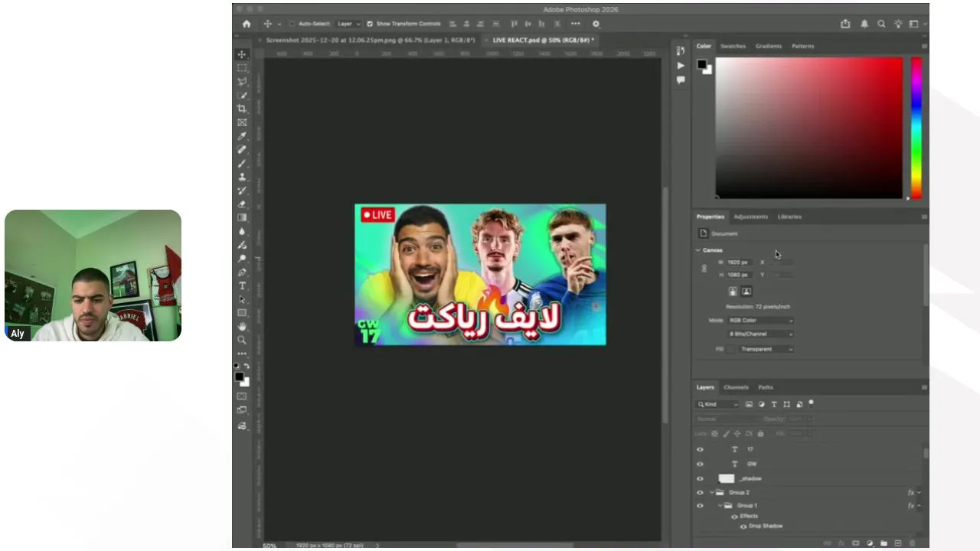Open the layer filter Kind dropdown

tap(718, 404)
